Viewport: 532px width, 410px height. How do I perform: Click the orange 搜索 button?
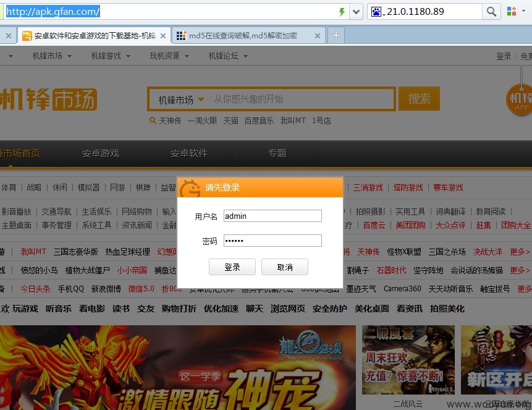click(x=419, y=99)
